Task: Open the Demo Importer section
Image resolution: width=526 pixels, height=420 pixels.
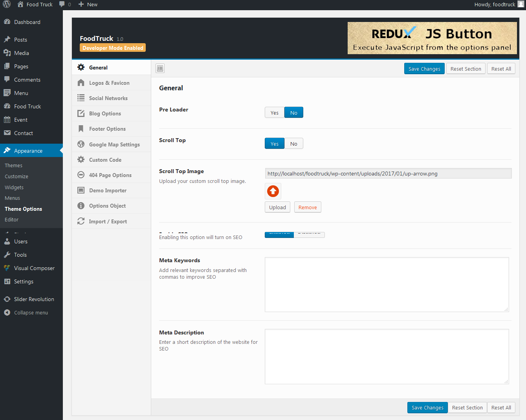Action: pos(111,190)
